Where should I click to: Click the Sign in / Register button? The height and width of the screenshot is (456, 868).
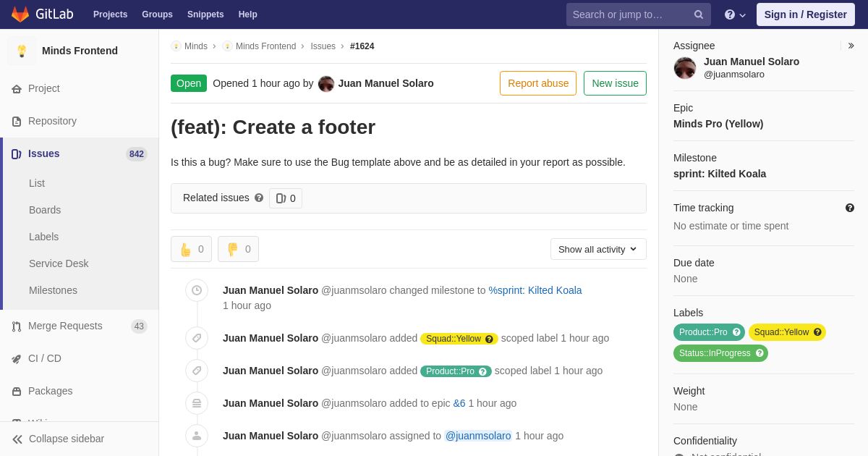pos(806,14)
